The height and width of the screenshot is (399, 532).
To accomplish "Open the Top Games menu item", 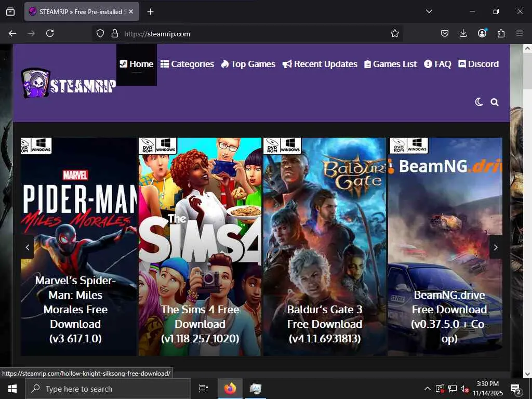I will [248, 64].
